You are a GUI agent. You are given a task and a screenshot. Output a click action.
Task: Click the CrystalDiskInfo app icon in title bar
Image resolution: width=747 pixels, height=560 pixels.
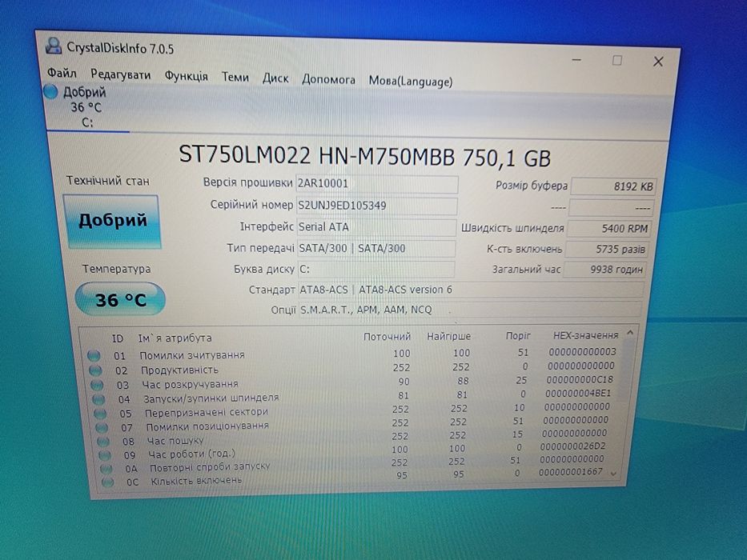(x=54, y=46)
